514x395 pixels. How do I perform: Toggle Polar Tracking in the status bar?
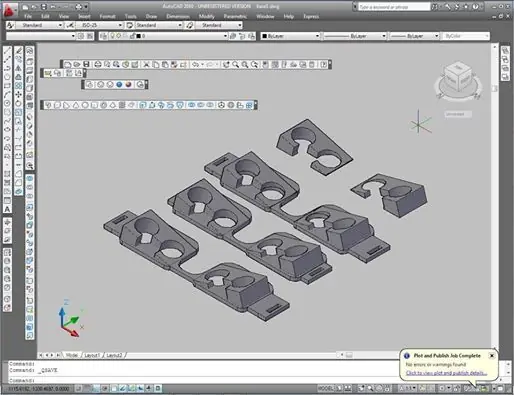point(105,388)
